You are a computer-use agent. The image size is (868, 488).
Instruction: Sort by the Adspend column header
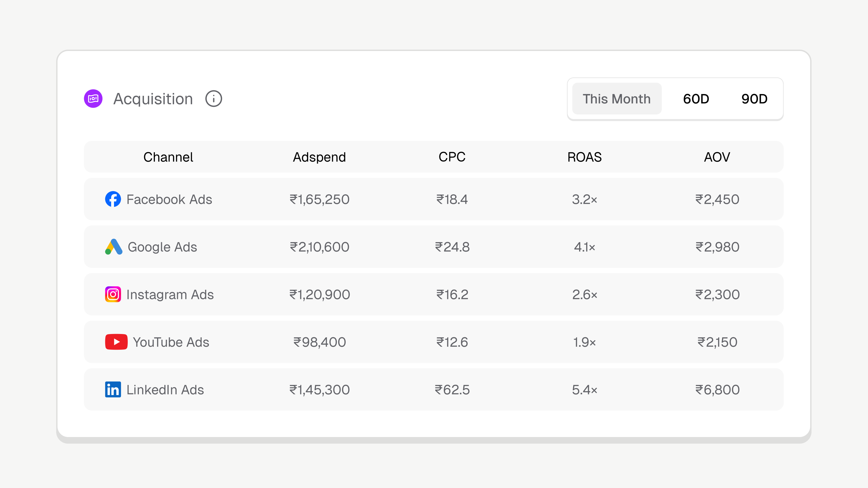pyautogui.click(x=319, y=157)
